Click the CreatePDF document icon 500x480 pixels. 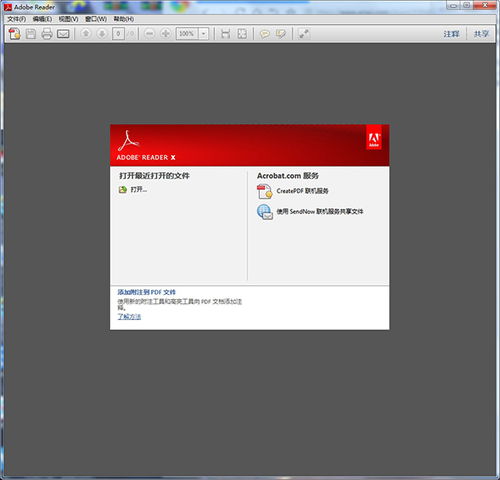click(265, 191)
